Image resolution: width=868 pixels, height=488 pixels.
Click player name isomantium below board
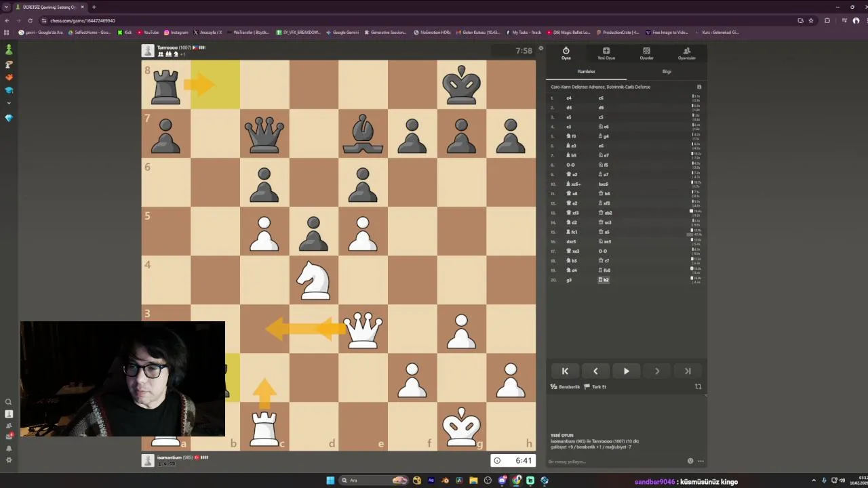click(170, 457)
